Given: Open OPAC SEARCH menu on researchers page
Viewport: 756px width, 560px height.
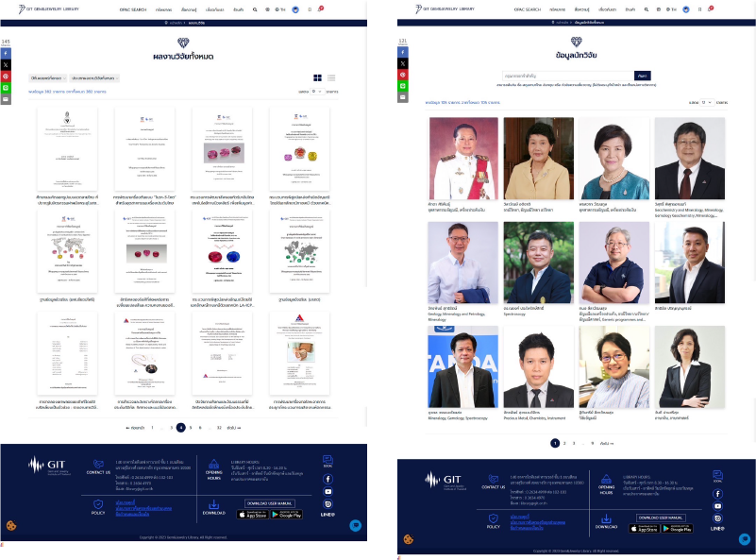Looking at the screenshot, I should pos(527,9).
